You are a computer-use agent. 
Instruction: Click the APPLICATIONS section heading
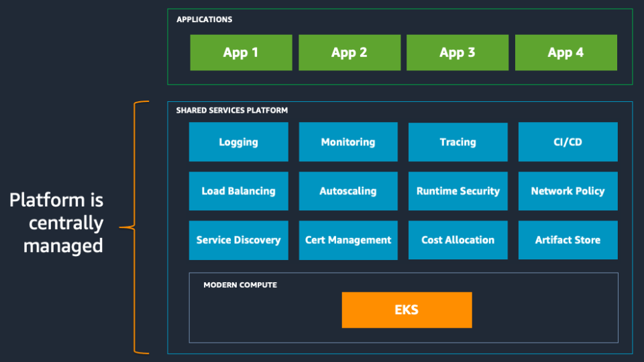[x=204, y=19]
